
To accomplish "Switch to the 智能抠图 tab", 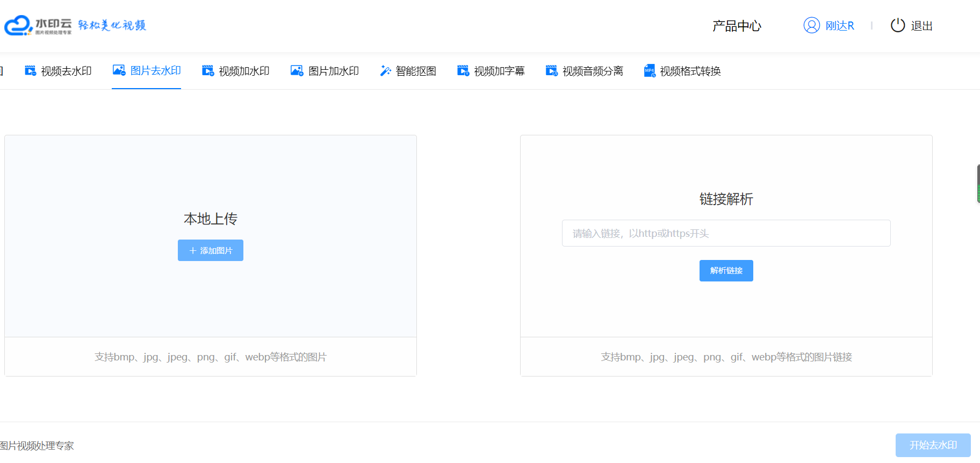I will point(415,71).
